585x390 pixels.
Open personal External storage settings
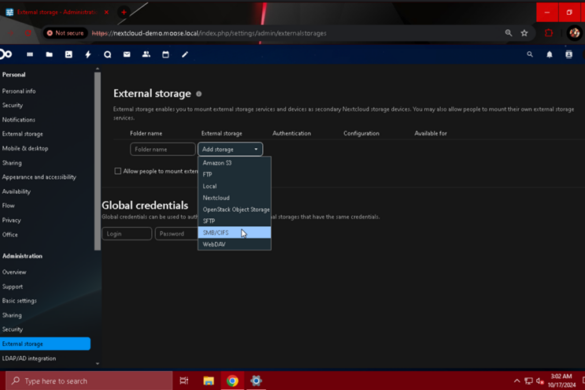pyautogui.click(x=22, y=134)
